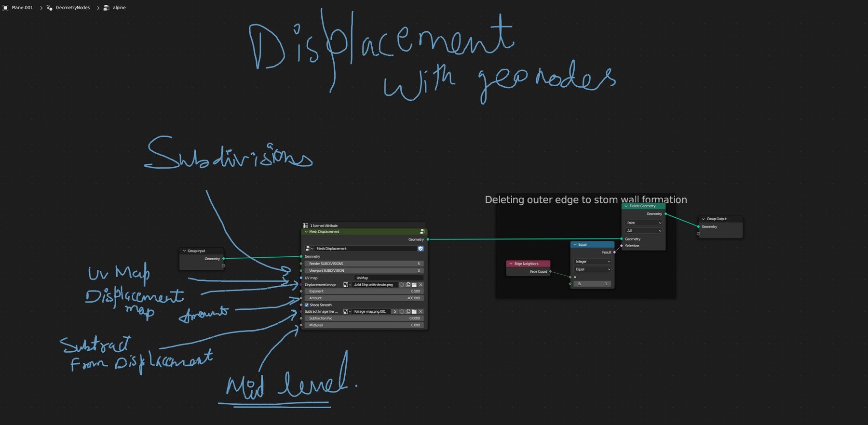Click Result output socket on Equal node
This screenshot has height=425, width=868.
click(614, 252)
